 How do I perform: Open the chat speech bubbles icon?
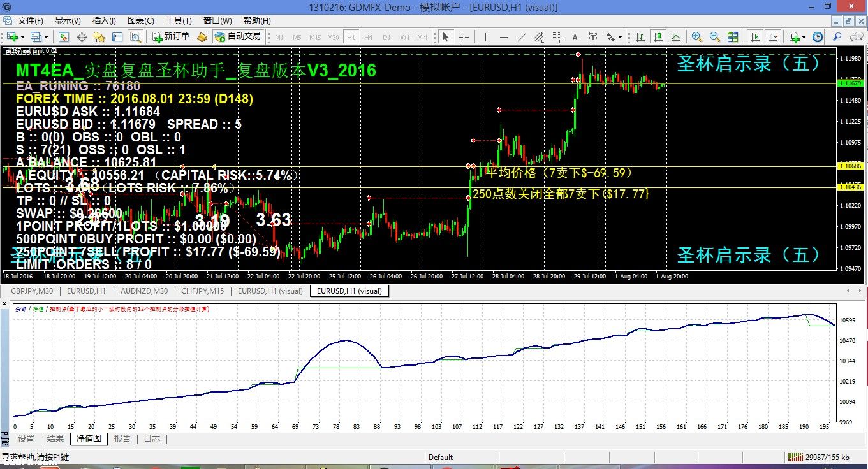point(856,37)
